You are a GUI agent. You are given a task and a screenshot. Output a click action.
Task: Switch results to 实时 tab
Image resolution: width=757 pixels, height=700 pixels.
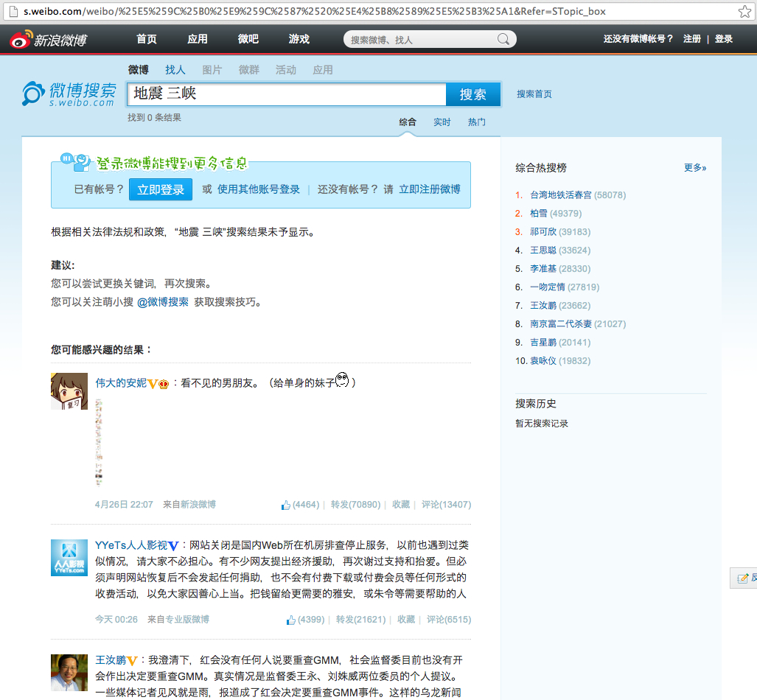(442, 122)
